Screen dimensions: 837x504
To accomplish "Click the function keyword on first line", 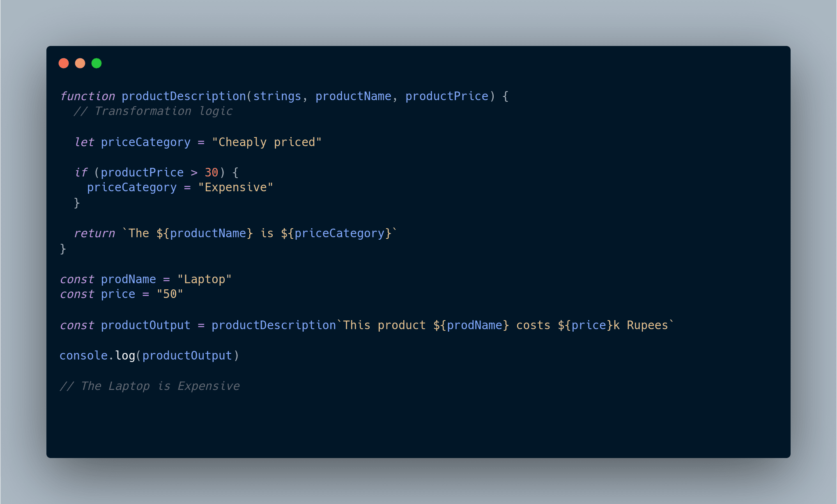I will coord(87,96).
